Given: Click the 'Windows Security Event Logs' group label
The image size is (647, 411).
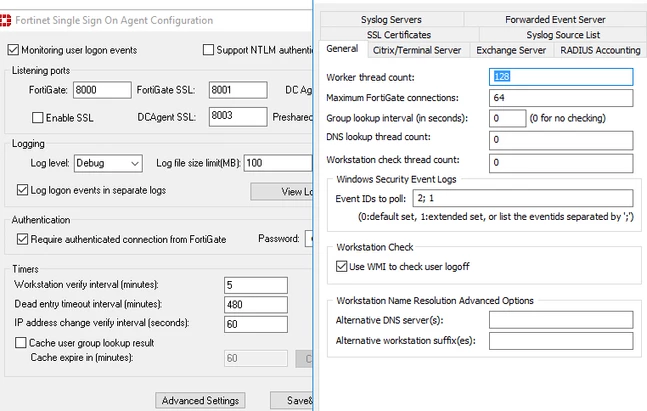Looking at the screenshot, I should 396,179.
